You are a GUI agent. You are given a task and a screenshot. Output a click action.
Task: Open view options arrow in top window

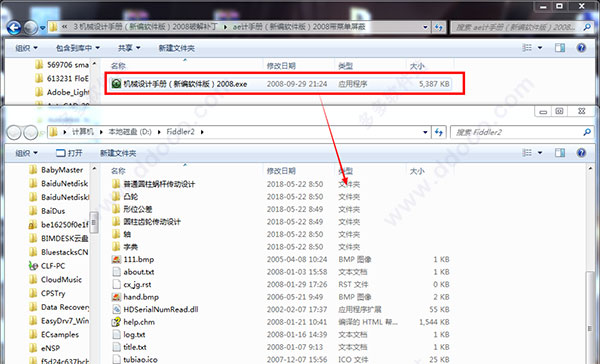tap(540, 48)
